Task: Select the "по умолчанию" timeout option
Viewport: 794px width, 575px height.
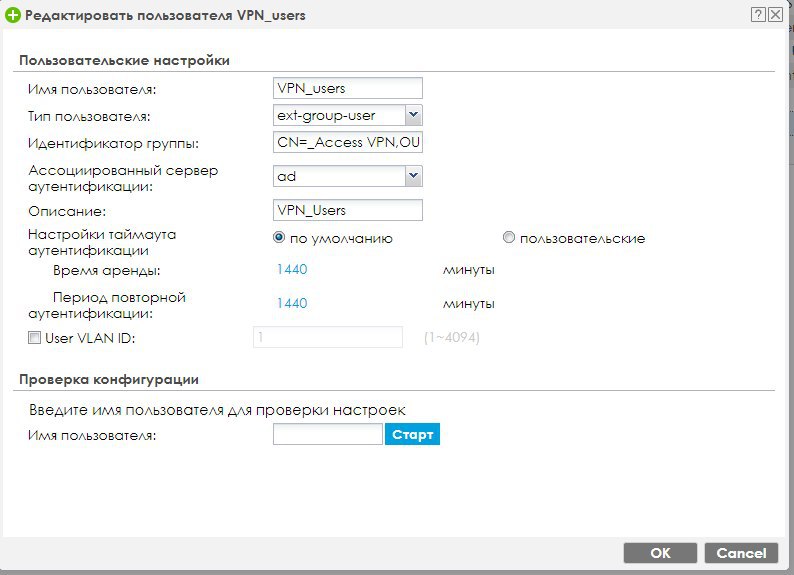Action: tap(280, 238)
